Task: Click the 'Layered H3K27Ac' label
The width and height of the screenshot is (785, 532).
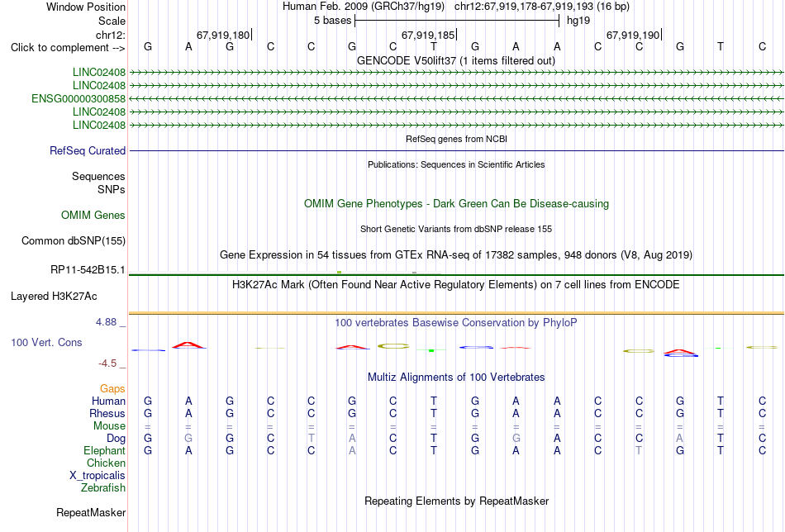Action: (54, 297)
